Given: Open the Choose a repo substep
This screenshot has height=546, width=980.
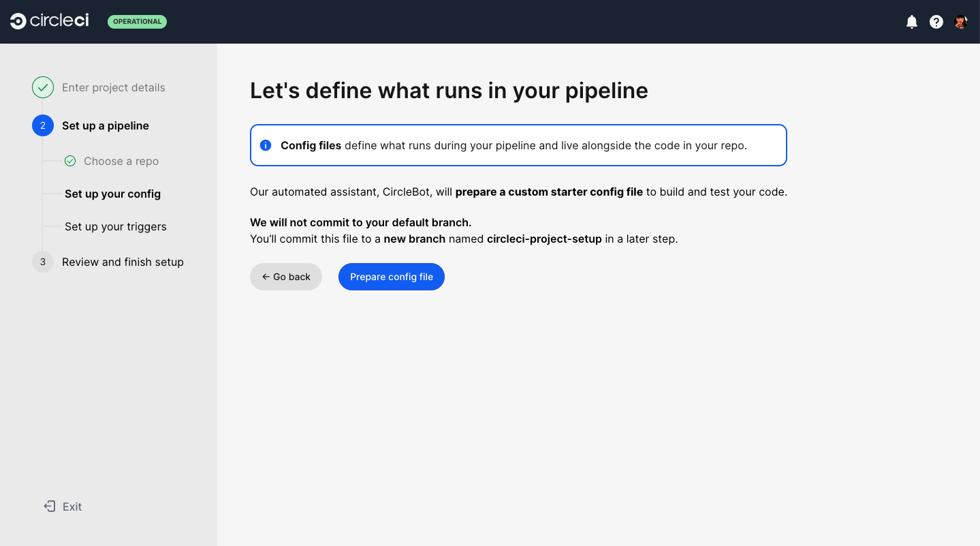Looking at the screenshot, I should 121,161.
